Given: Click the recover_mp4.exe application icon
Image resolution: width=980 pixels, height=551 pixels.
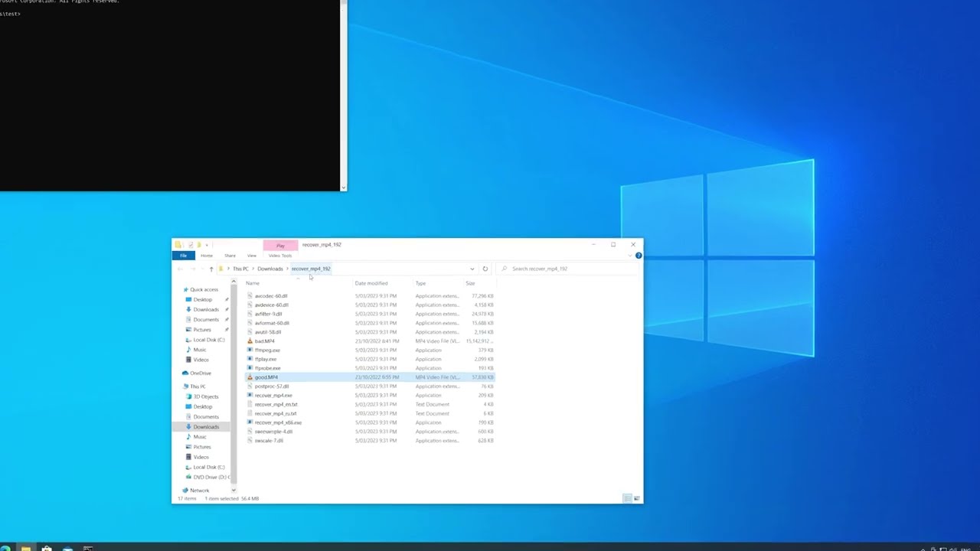Looking at the screenshot, I should pos(250,396).
